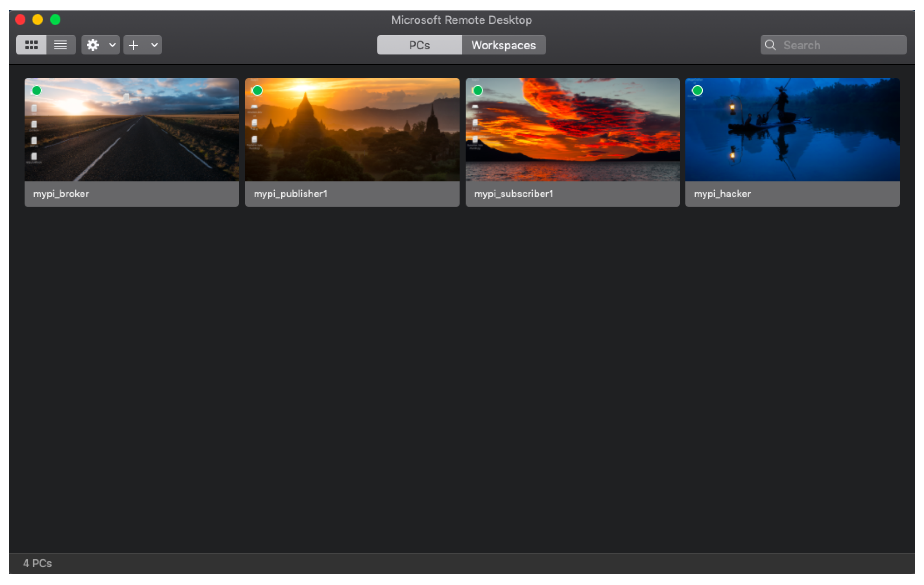
Task: Type in the Search field
Action: [840, 45]
